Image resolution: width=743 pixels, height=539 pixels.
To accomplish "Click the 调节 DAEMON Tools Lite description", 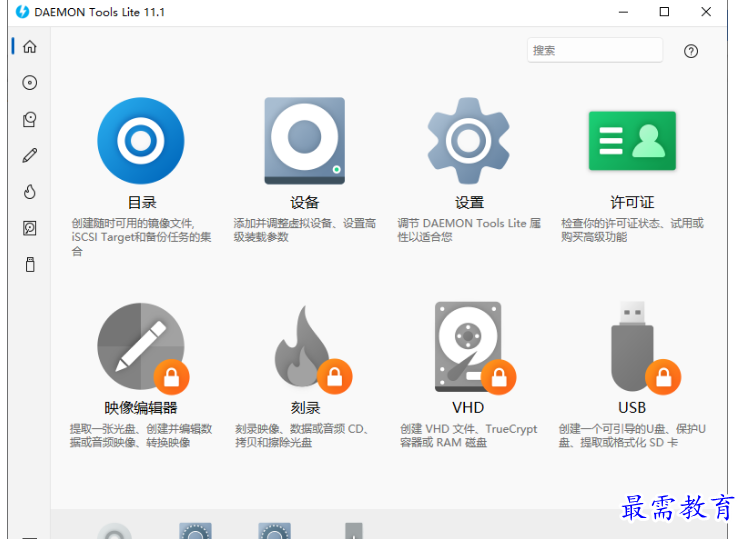I will tap(469, 230).
